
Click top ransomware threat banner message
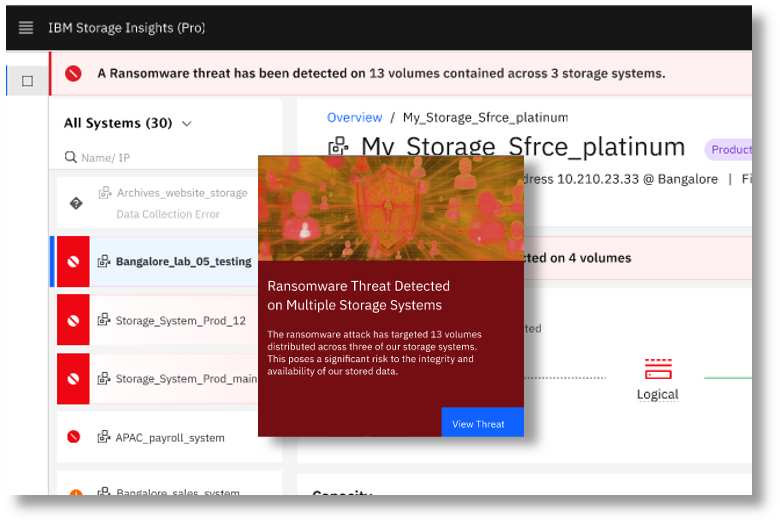(381, 73)
